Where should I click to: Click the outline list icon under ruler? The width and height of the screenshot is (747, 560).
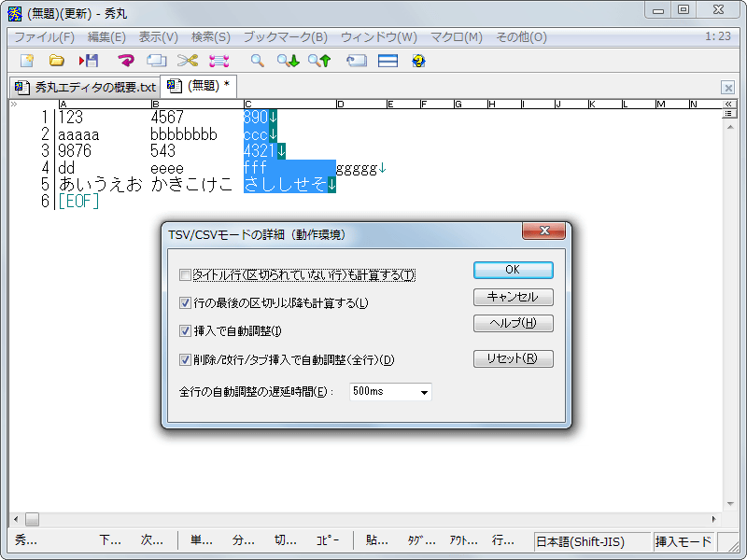(728, 113)
